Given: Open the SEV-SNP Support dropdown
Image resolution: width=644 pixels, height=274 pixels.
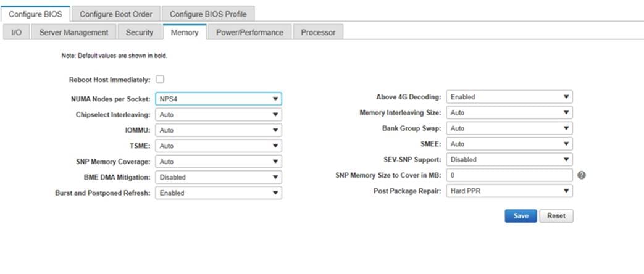Looking at the screenshot, I should [x=509, y=159].
